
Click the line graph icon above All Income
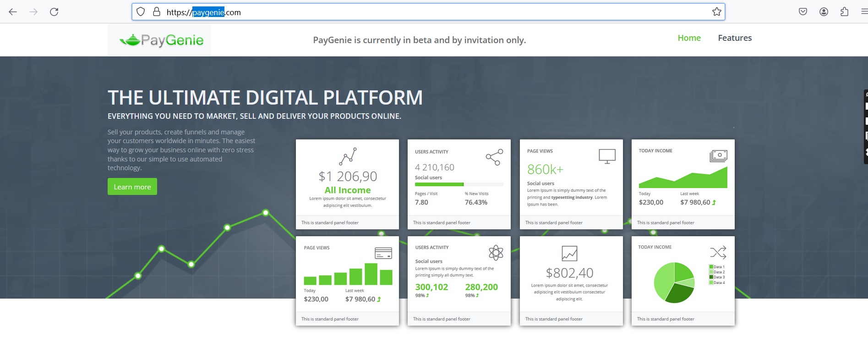pos(348,156)
